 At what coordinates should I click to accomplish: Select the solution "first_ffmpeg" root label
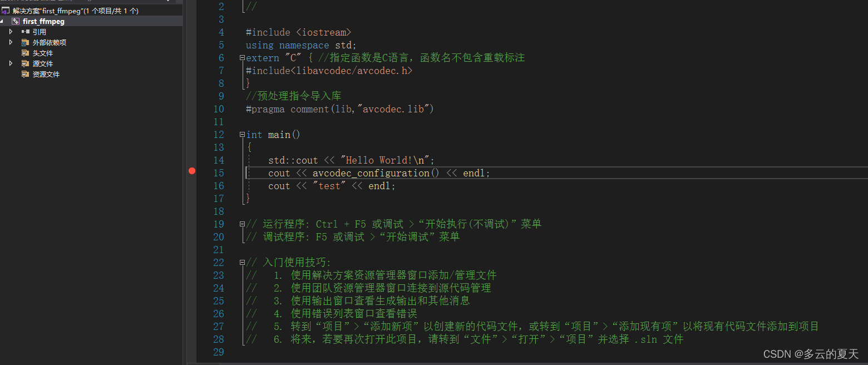click(76, 11)
